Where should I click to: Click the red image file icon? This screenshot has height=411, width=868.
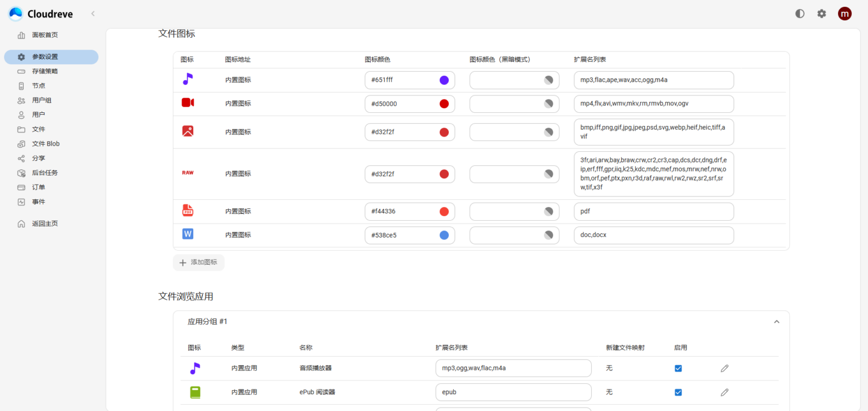pos(188,131)
